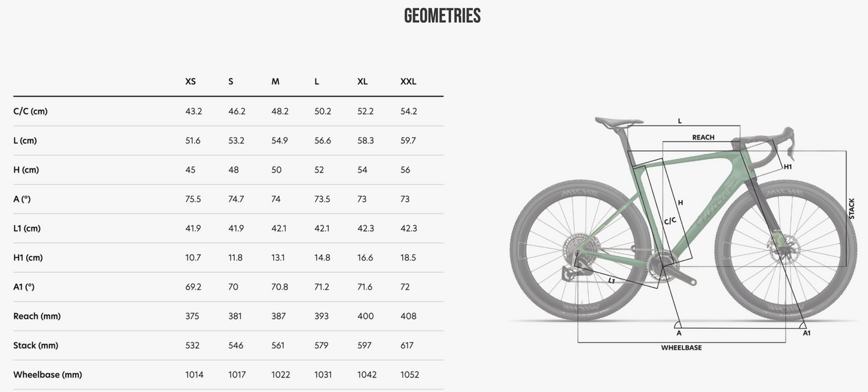Screen dimensions: 868x392
Task: Click the REACH label in the bike diagram
Action: (703, 138)
